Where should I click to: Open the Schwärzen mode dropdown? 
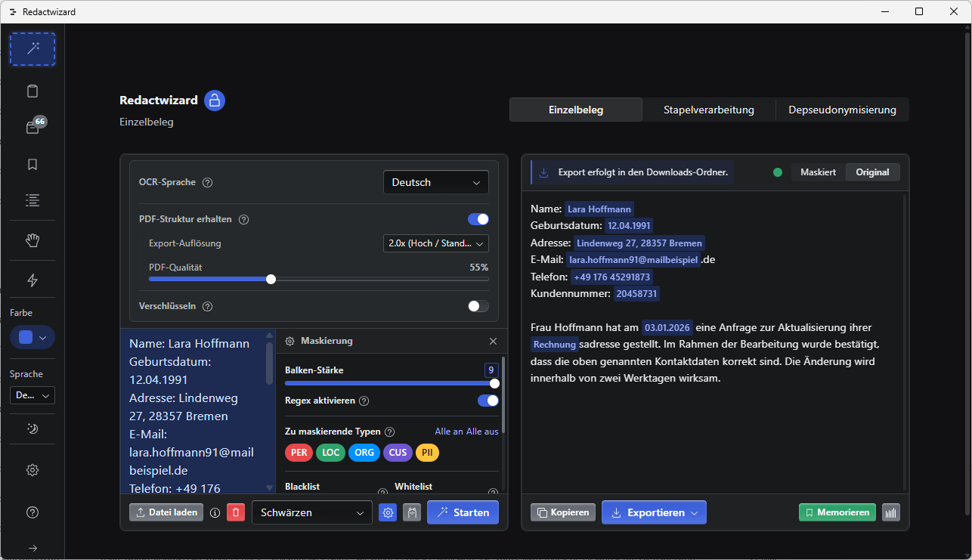[312, 512]
